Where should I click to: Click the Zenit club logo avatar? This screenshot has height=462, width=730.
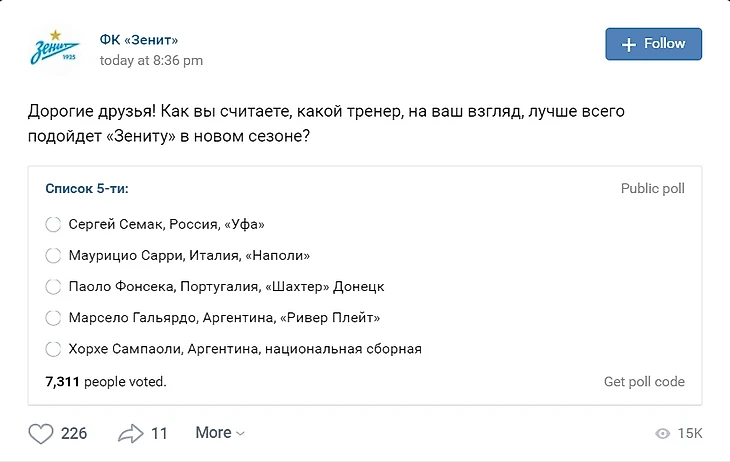(x=56, y=49)
